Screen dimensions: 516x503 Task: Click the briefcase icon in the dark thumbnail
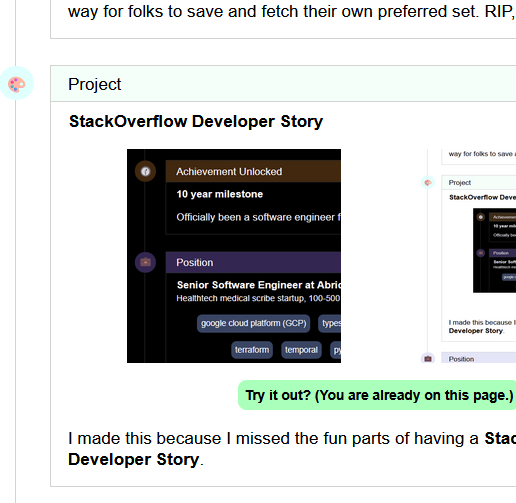145,262
